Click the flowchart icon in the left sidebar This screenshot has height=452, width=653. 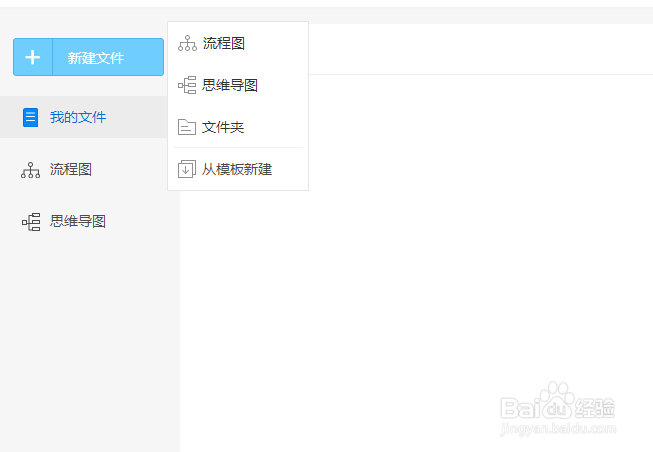[x=31, y=170]
